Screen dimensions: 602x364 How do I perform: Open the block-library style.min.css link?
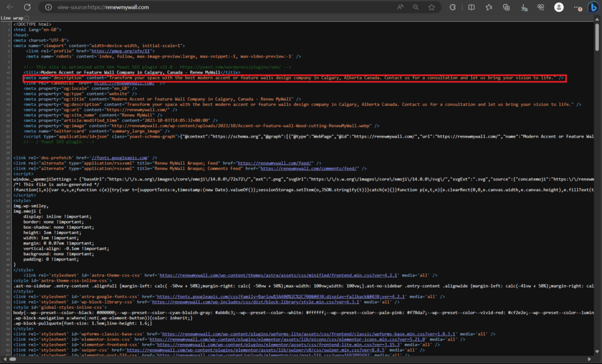pyautogui.click(x=256, y=302)
